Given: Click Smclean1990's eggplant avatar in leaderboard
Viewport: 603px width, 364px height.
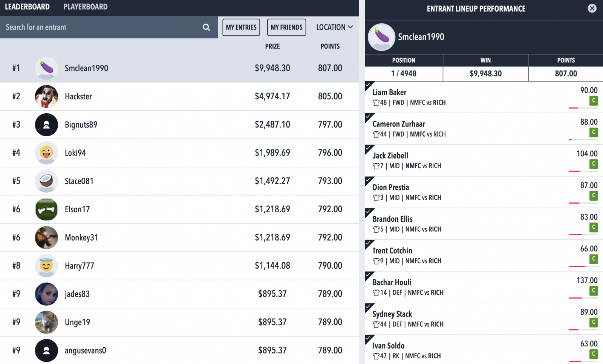Looking at the screenshot, I should [46, 68].
